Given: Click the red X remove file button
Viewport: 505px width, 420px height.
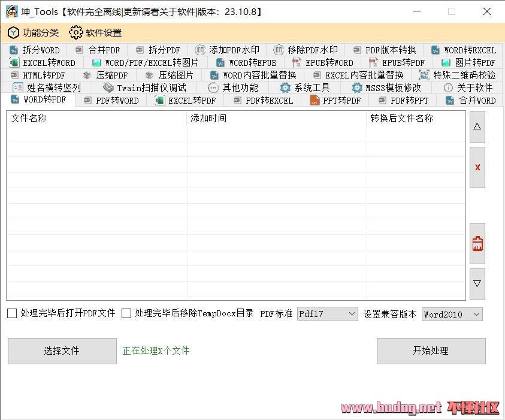Looking at the screenshot, I should pyautogui.click(x=477, y=168).
